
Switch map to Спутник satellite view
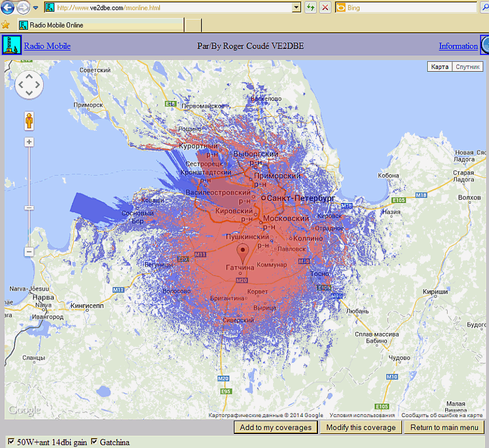coord(467,66)
